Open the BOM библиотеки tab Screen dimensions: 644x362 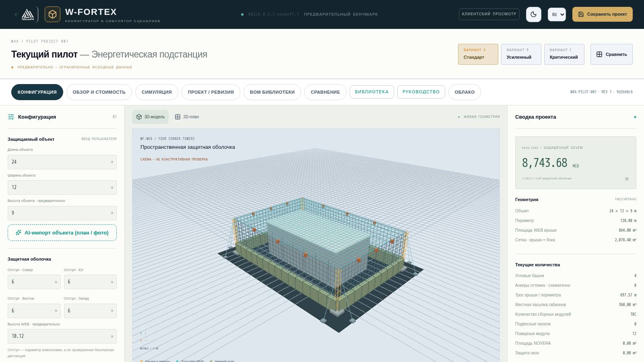(x=272, y=92)
